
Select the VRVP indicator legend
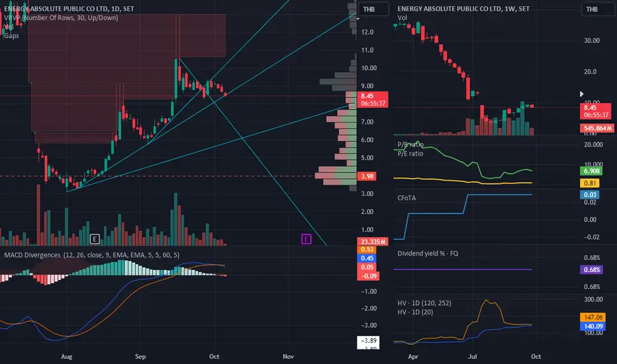[61, 18]
